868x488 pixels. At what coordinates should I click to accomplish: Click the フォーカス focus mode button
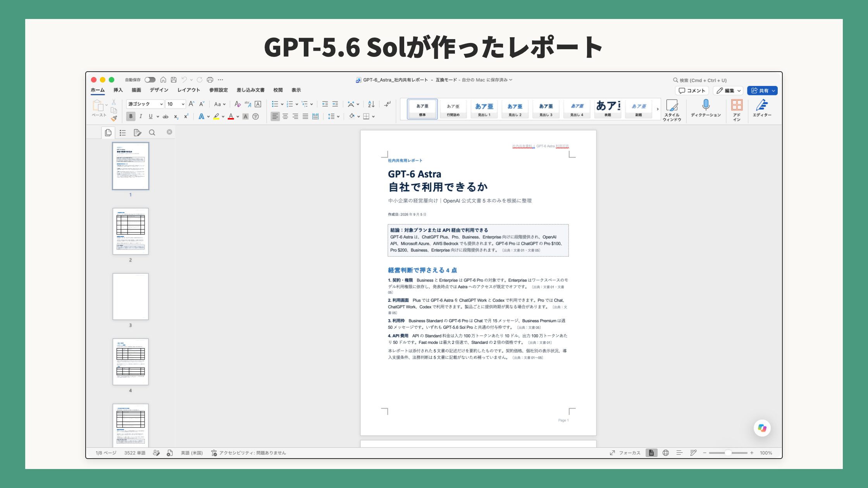point(625,453)
